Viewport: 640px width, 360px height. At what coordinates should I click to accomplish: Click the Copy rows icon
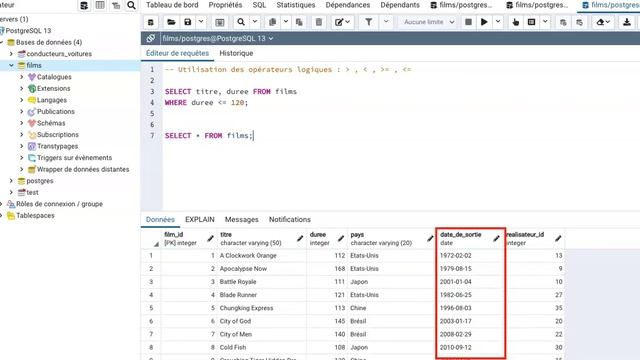pyautogui.click(x=272, y=22)
